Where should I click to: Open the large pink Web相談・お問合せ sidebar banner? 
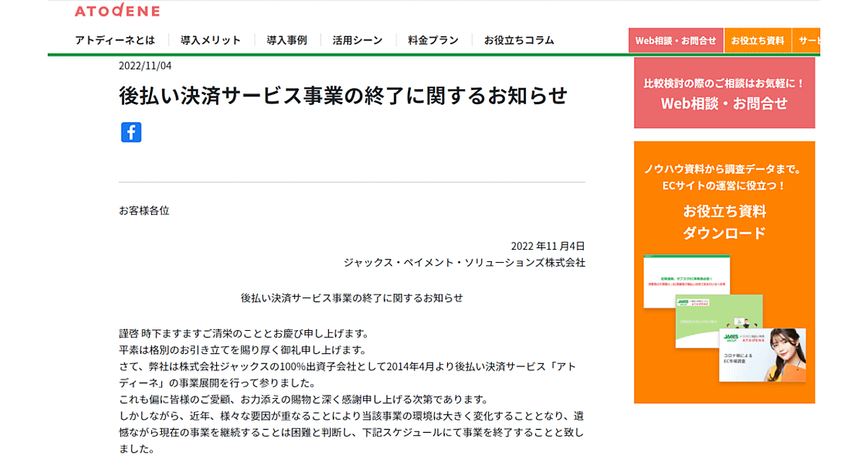724,94
